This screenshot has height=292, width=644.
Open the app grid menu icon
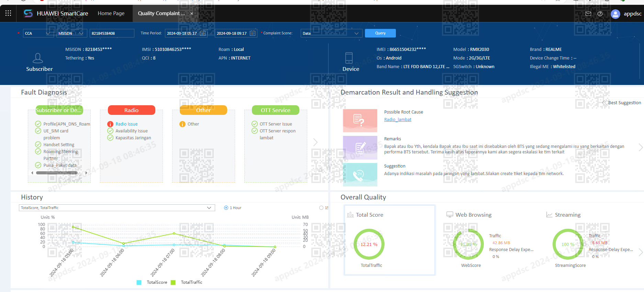(x=8, y=13)
